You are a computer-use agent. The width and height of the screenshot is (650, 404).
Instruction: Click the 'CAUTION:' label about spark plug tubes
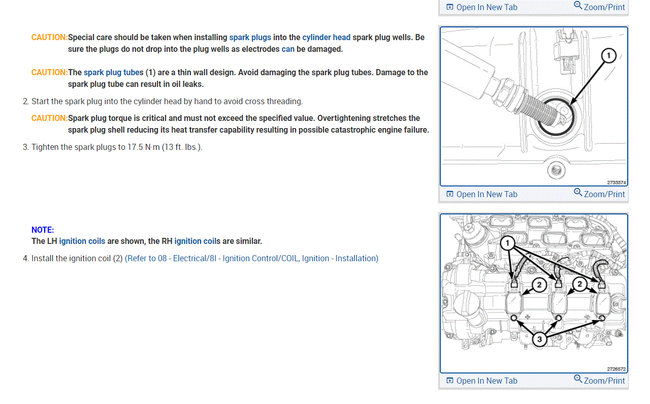49,73
